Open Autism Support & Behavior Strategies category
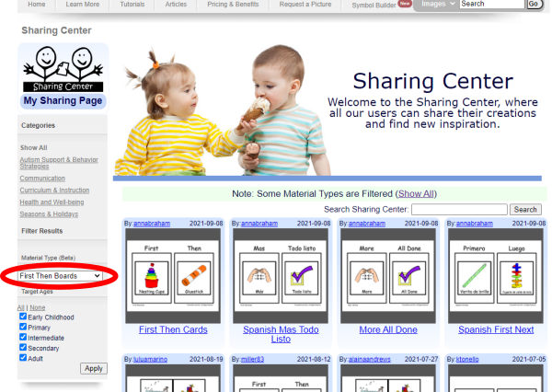The height and width of the screenshot is (392, 552). pyautogui.click(x=59, y=163)
